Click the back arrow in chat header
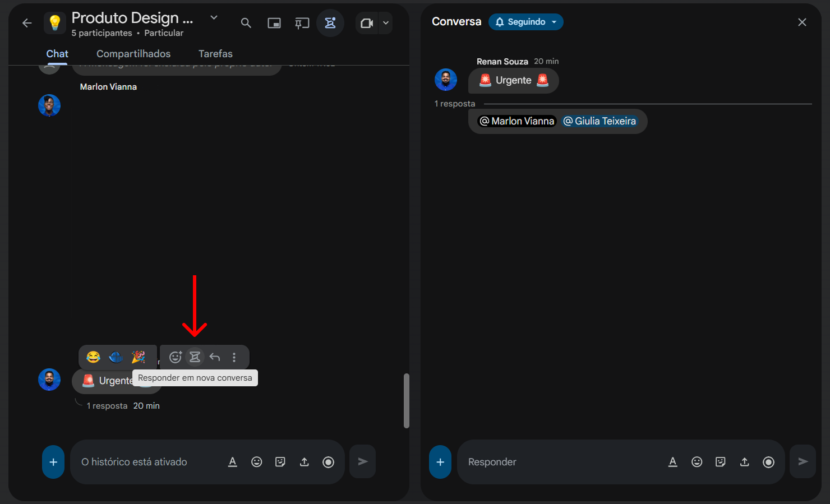This screenshot has height=504, width=830. pos(26,23)
